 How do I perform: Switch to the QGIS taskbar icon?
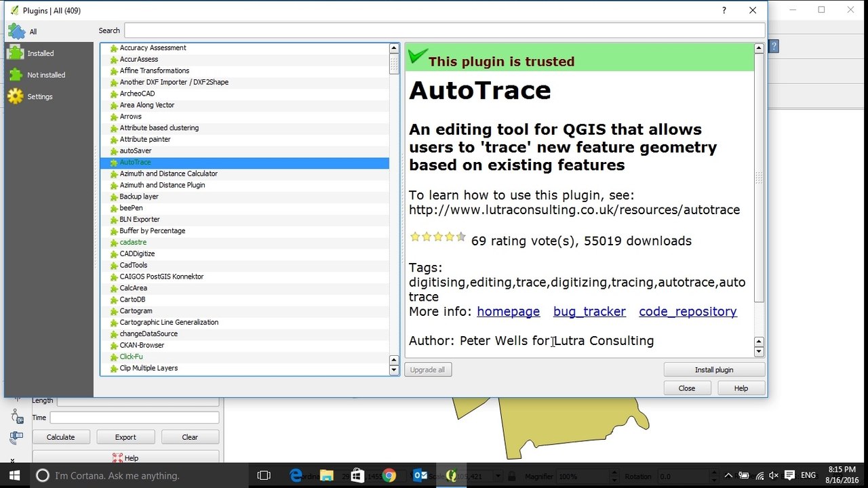(451, 475)
